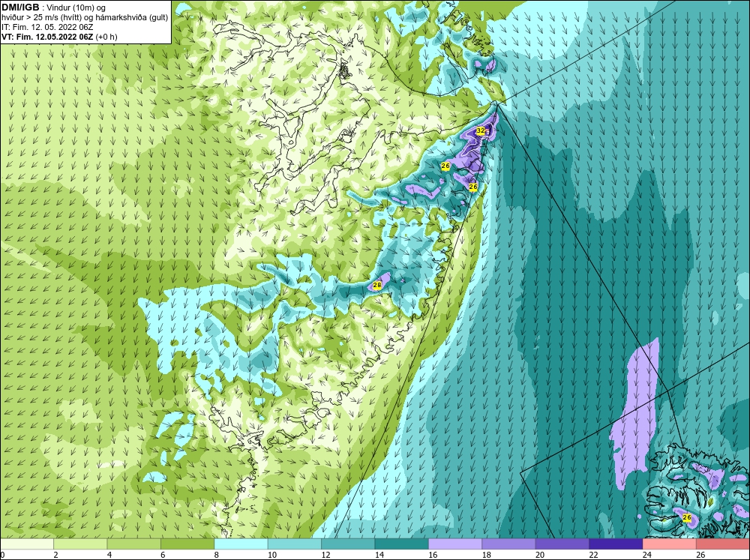Click the VT valid time line

pyautogui.click(x=60, y=37)
